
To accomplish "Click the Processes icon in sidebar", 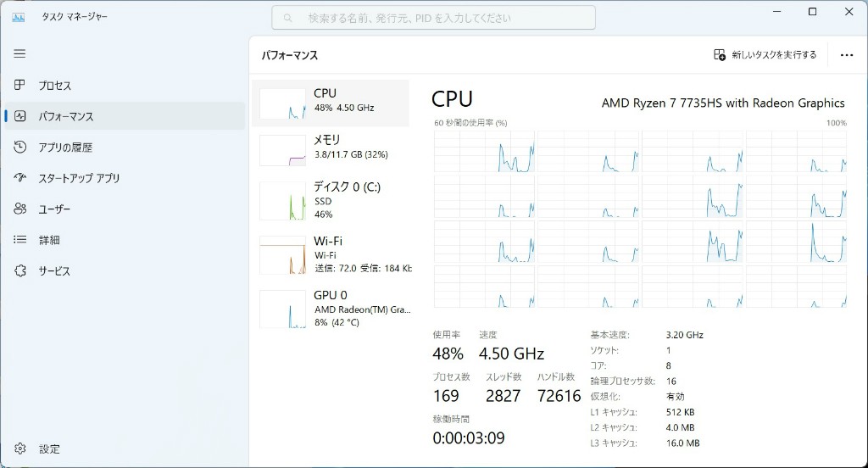I will click(x=20, y=85).
